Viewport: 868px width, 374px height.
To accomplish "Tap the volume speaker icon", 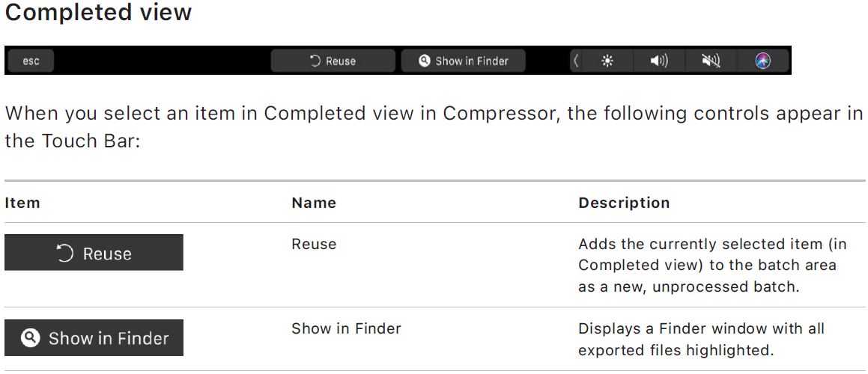I will pos(659,61).
